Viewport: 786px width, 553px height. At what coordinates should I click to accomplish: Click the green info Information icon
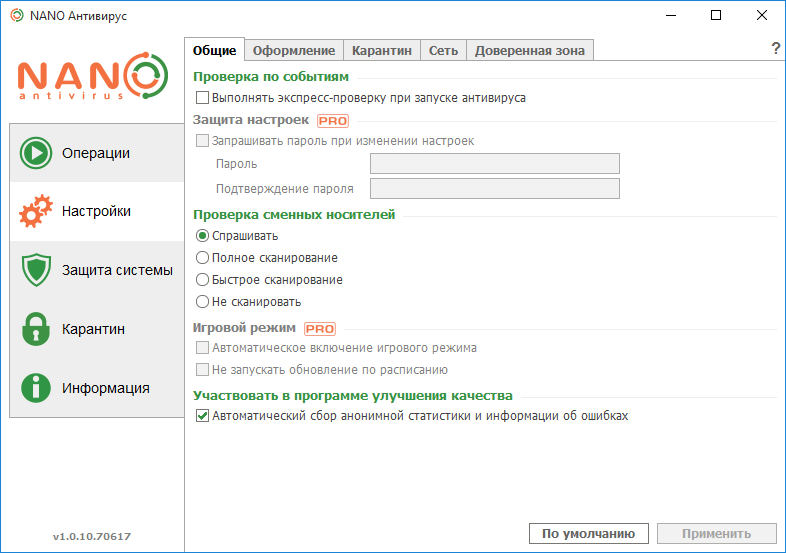[36, 388]
